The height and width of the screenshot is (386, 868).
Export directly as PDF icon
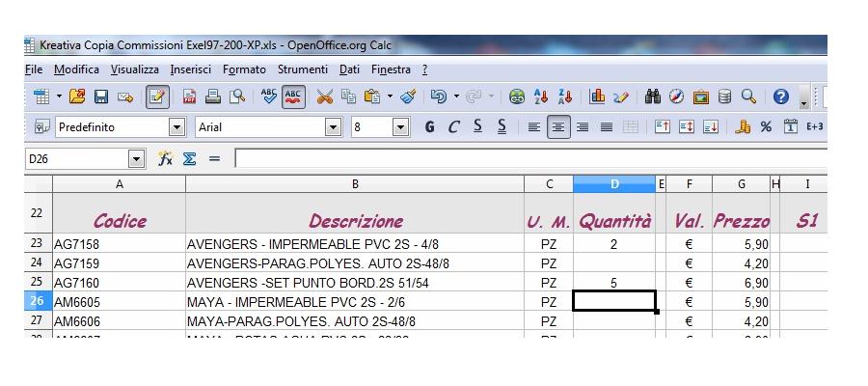coord(189,97)
